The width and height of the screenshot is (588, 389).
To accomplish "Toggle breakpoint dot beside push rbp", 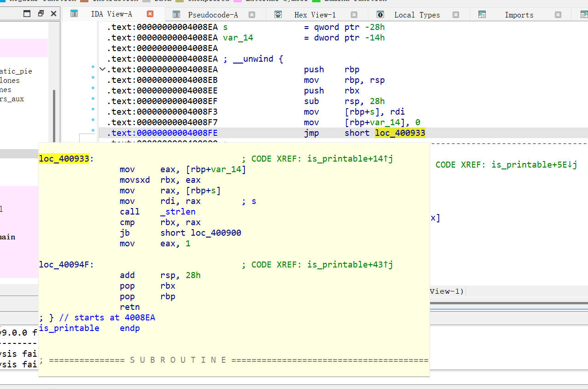I will (93, 67).
